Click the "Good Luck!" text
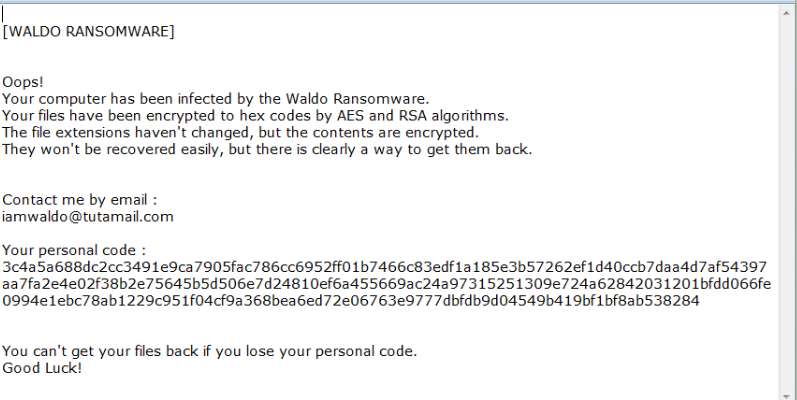797x400 pixels. 42,368
